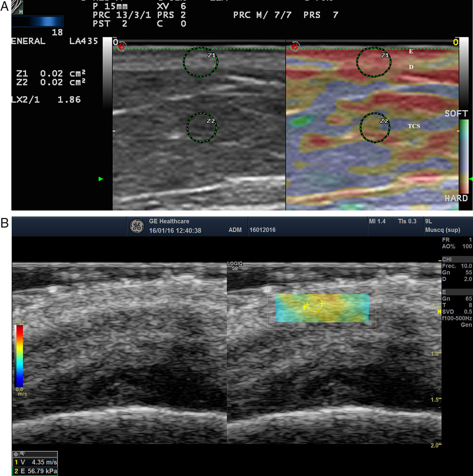473x476 pixels.
Task: Select the Z2 circle on the grayscale image
Action: point(201,128)
